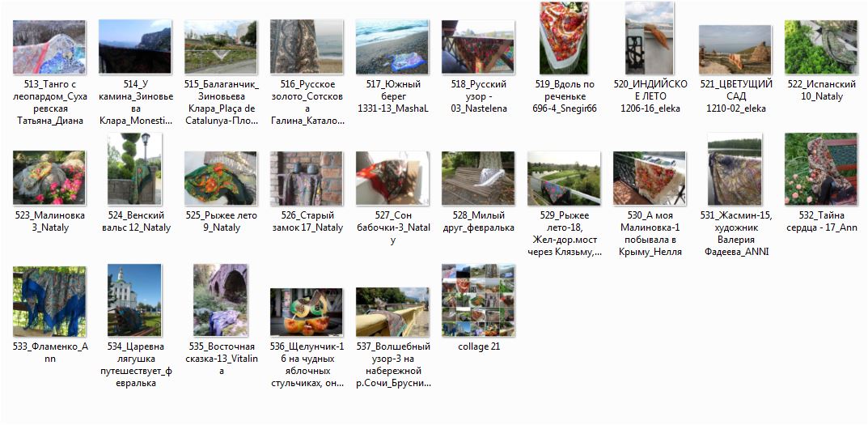Viewport: 868px width, 425px height.
Task: Select the 517_Южный берег thumbnail
Action: click(x=392, y=47)
